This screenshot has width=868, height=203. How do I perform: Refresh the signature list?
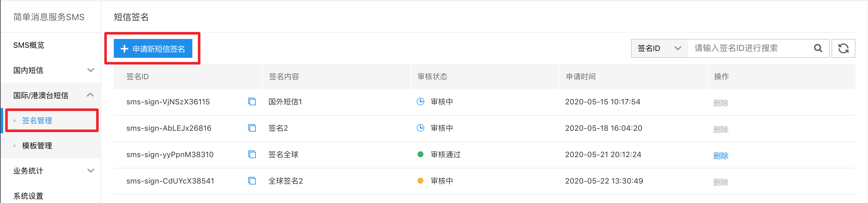tap(843, 48)
